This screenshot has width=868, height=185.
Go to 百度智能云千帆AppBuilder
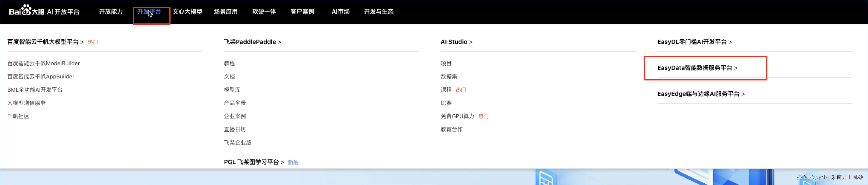tap(41, 77)
